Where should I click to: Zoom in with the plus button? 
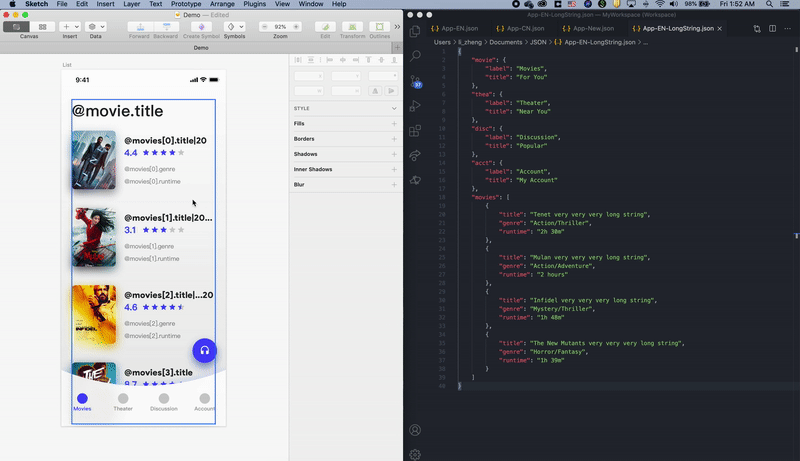click(296, 27)
